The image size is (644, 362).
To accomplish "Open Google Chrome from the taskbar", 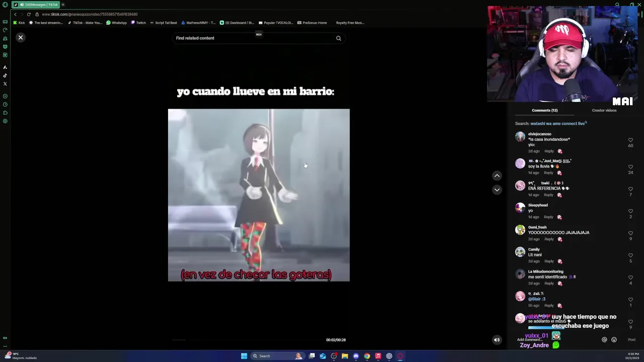I will coord(367,356).
